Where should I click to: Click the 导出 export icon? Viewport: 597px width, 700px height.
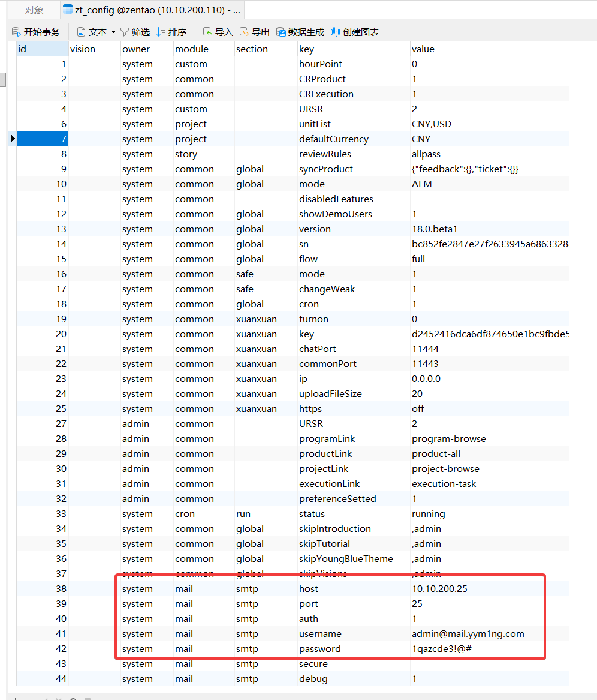[245, 32]
